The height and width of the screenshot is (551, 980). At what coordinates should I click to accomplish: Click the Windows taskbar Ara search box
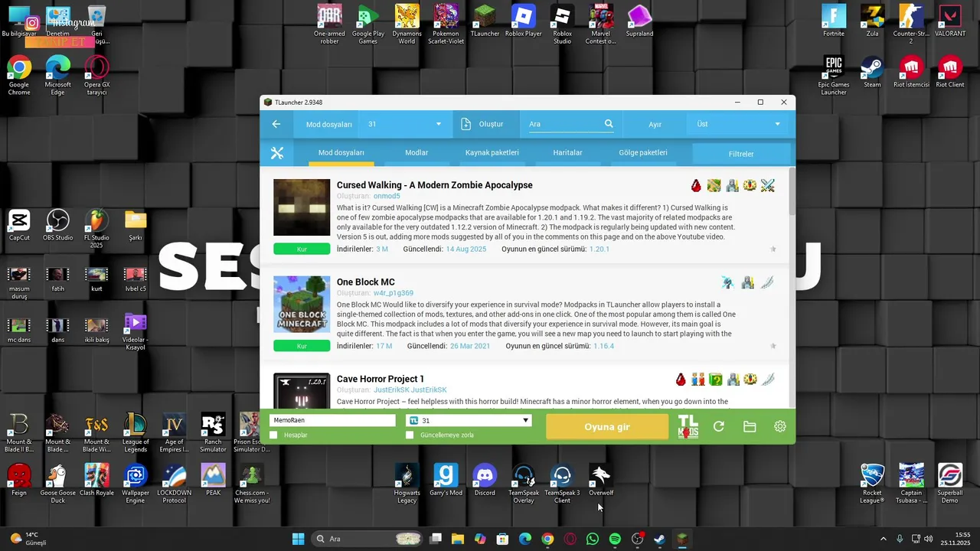367,539
